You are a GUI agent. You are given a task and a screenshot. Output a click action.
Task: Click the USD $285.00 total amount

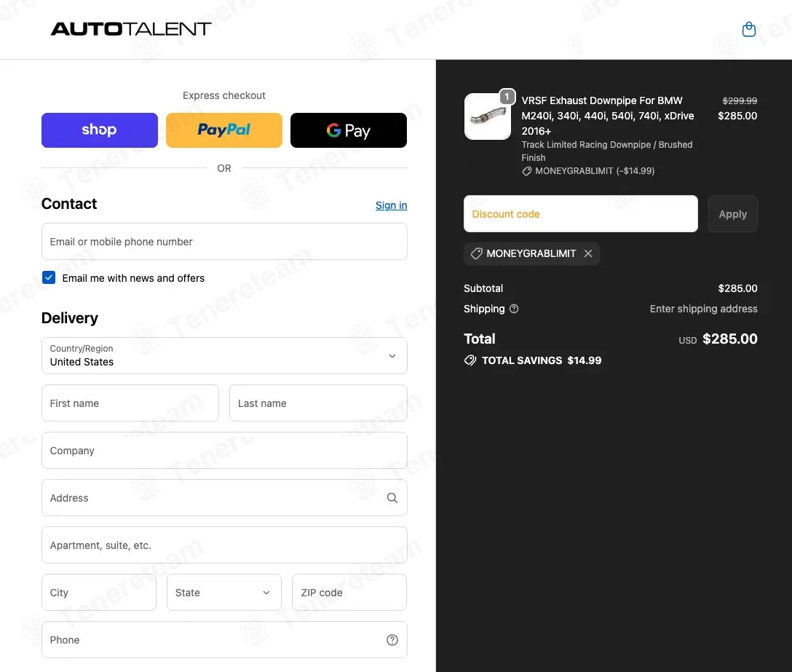click(x=718, y=339)
